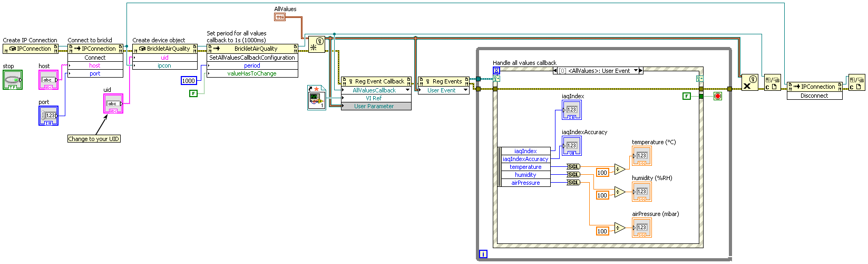Screen dimensions: 868x264
Task: Click the SGL conversion on humidity wire
Action: [573, 175]
